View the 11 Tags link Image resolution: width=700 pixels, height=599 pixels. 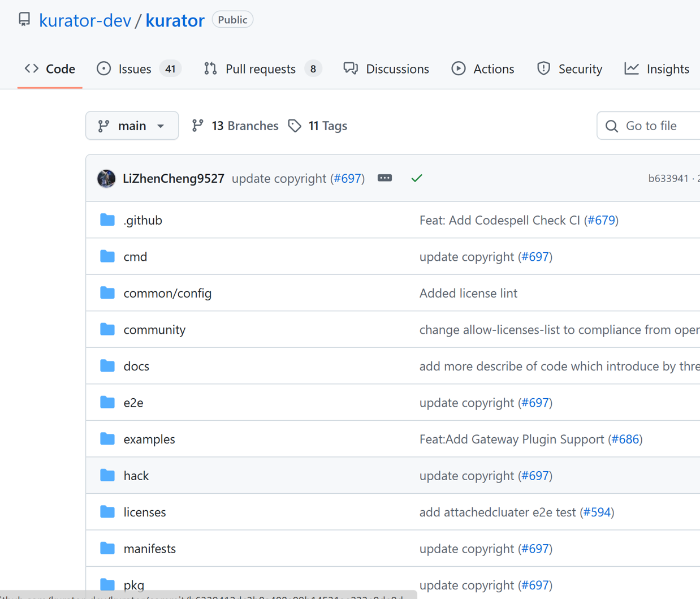point(317,126)
